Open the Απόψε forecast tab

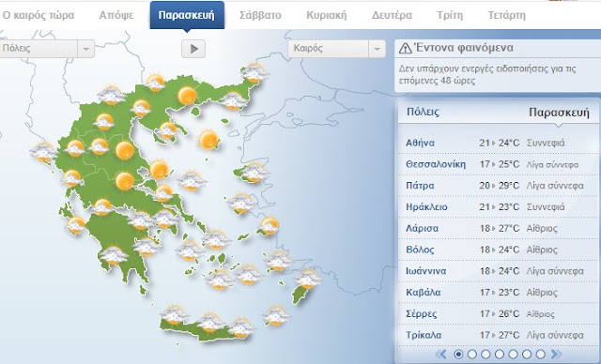(116, 15)
